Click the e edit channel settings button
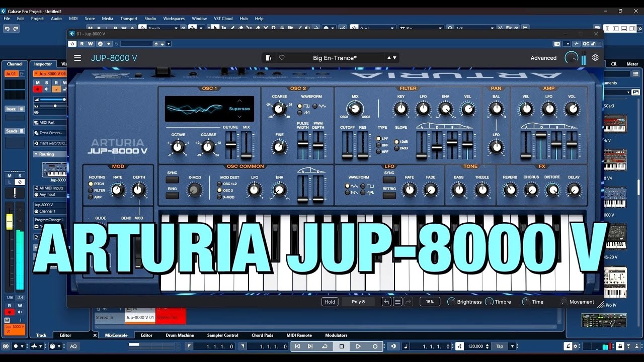Viewport: 644px width, 362px height. click(x=19, y=182)
